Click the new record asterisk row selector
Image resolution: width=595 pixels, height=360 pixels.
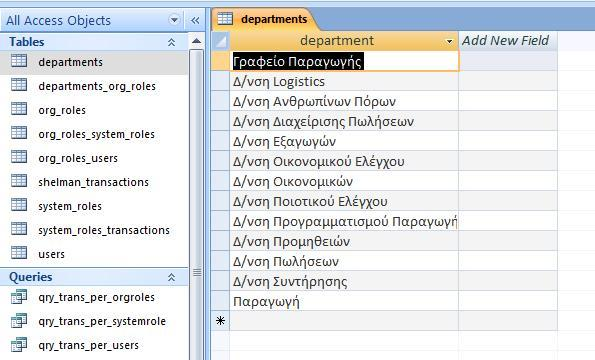220,321
